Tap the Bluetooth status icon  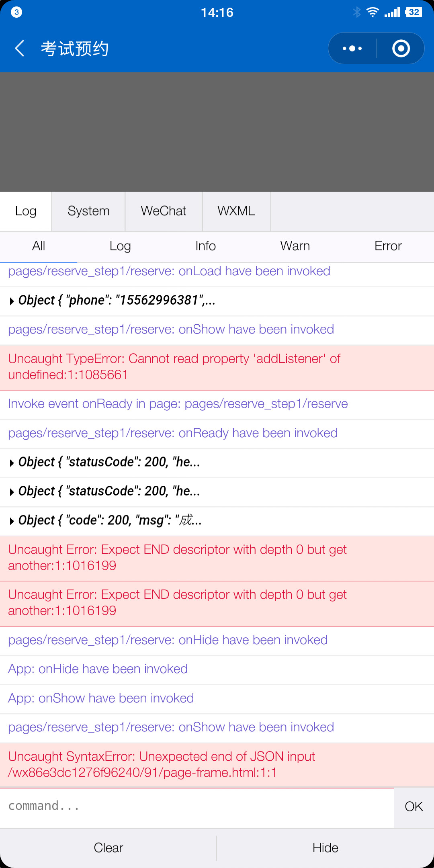click(356, 12)
